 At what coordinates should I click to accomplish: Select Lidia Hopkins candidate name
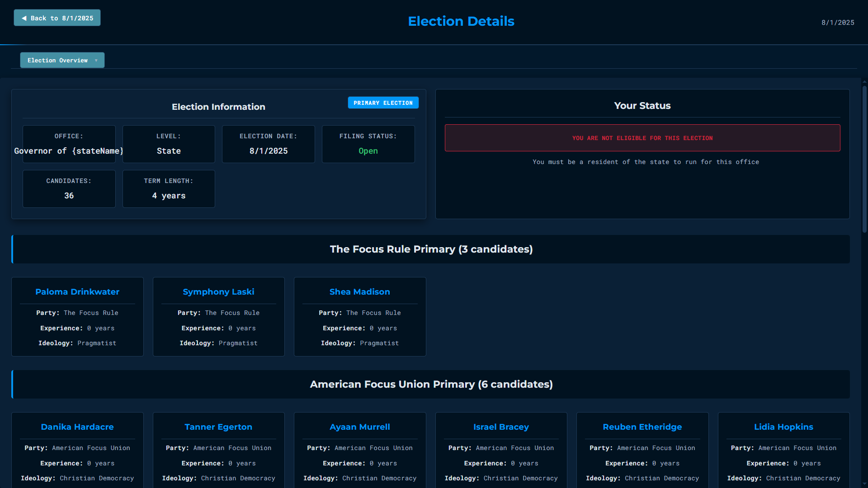coord(783,427)
